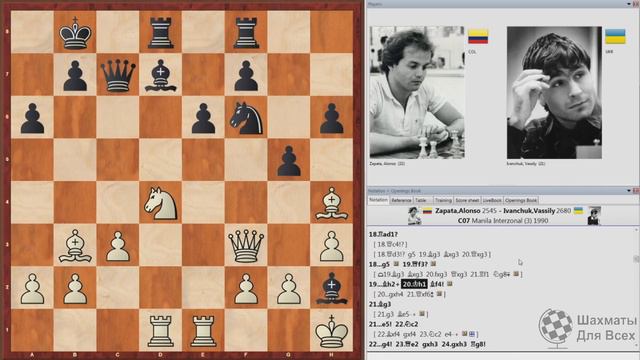Select the black pawn on f7
This screenshot has width=640, height=360.
coord(246,76)
